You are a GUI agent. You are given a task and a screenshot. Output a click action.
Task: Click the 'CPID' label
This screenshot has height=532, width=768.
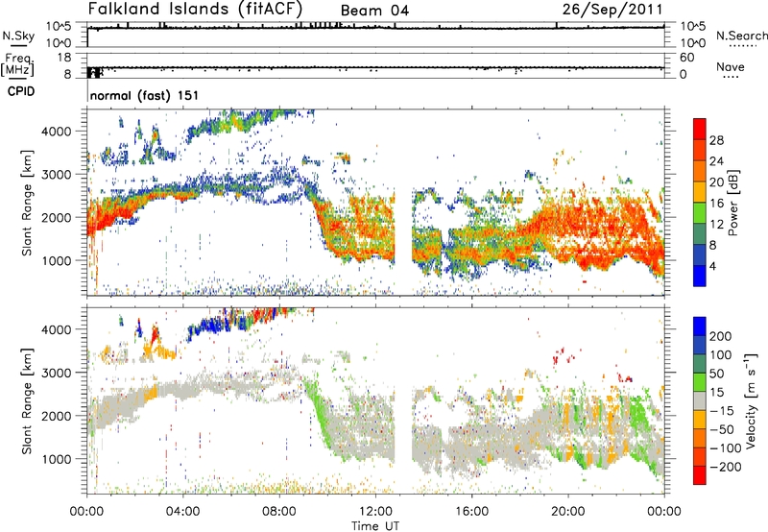(x=21, y=91)
